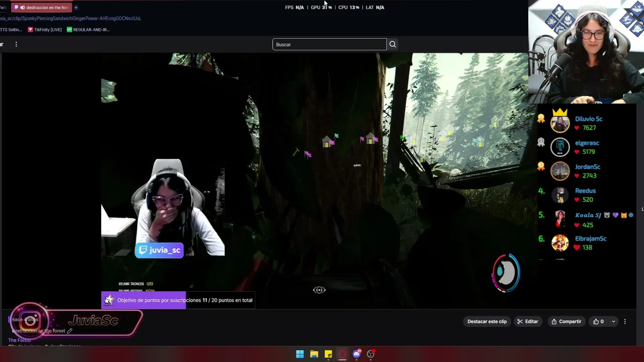
Task: Focus the Buscar search field
Action: pyautogui.click(x=330, y=44)
